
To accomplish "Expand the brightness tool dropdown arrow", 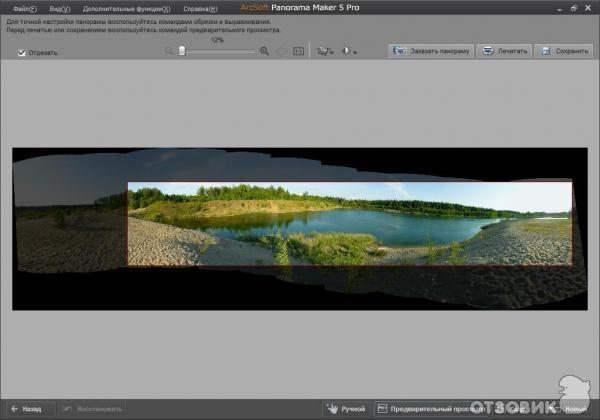I will coord(356,51).
